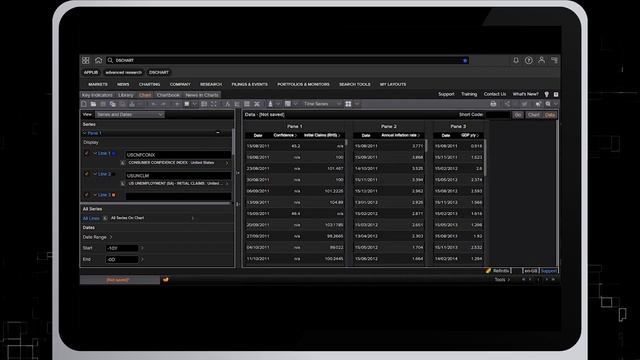Click the chart type square icon

point(187,104)
